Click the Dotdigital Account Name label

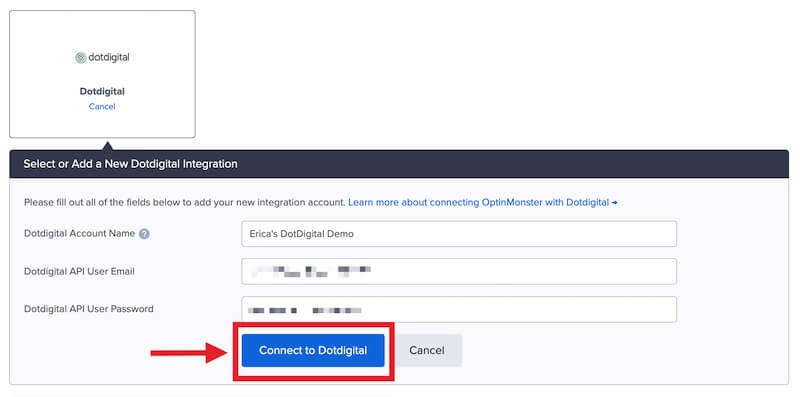[80, 234]
